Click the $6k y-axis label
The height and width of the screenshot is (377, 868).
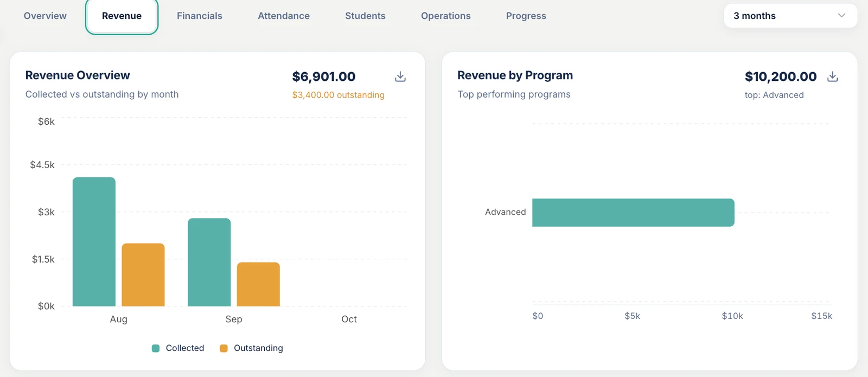click(46, 122)
